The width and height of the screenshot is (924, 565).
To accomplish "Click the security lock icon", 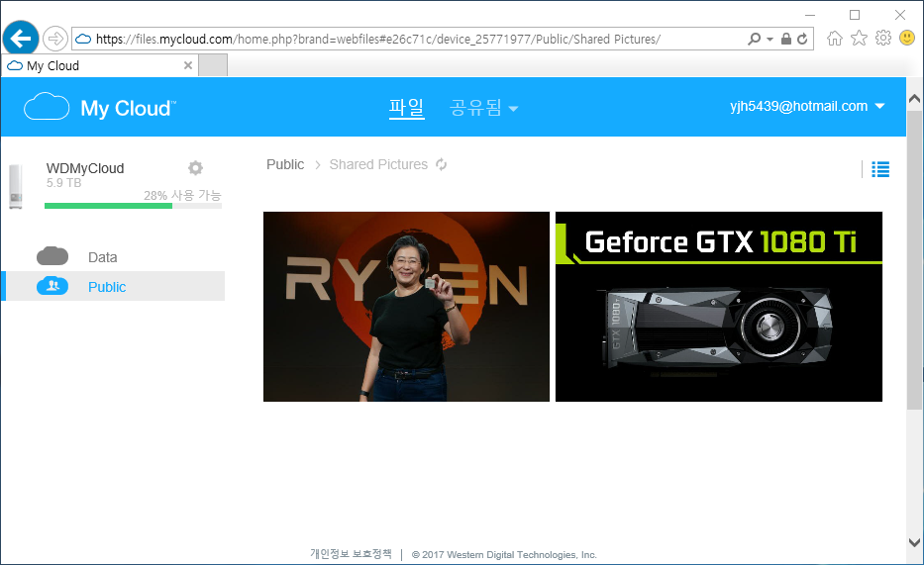I will [786, 39].
